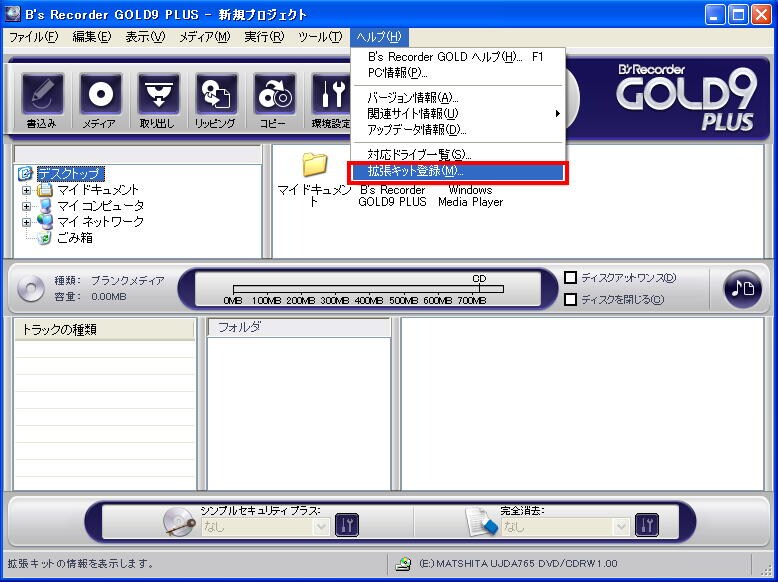Click the document eraser icon
The width and height of the screenshot is (778, 582).
481,522
